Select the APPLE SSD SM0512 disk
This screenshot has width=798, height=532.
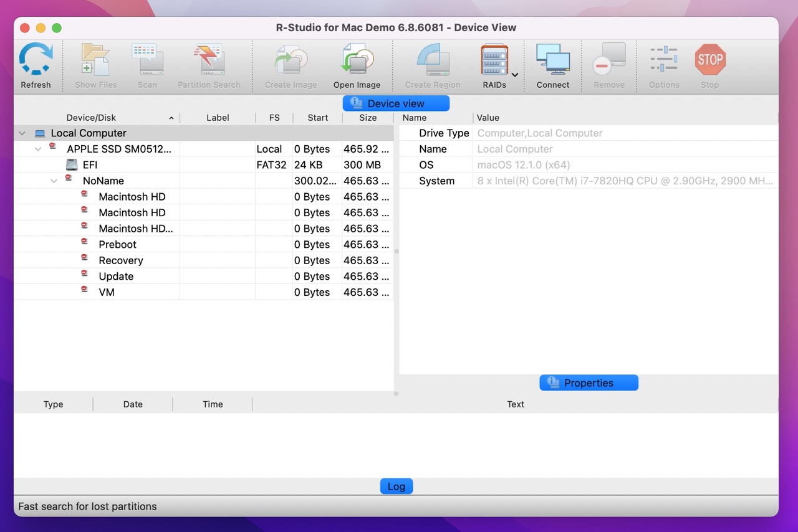204,149
